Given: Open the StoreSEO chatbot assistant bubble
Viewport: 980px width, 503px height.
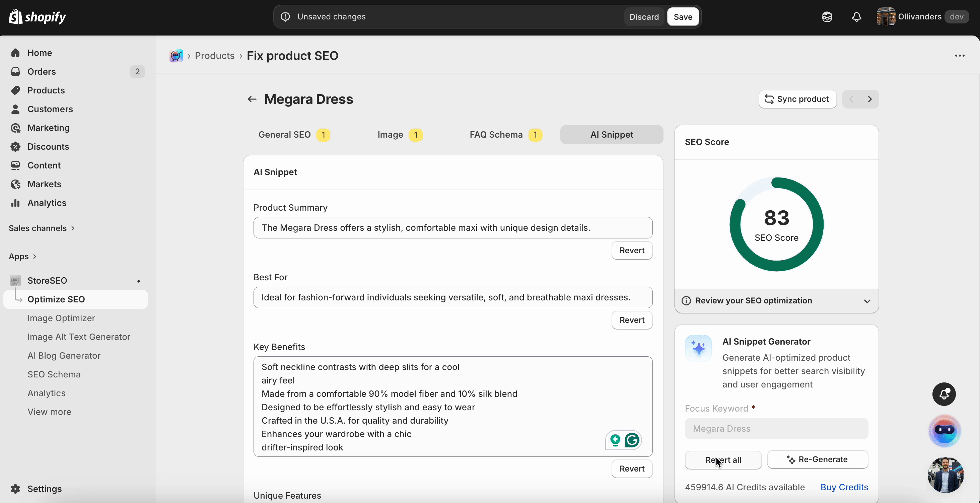Looking at the screenshot, I should (x=945, y=431).
